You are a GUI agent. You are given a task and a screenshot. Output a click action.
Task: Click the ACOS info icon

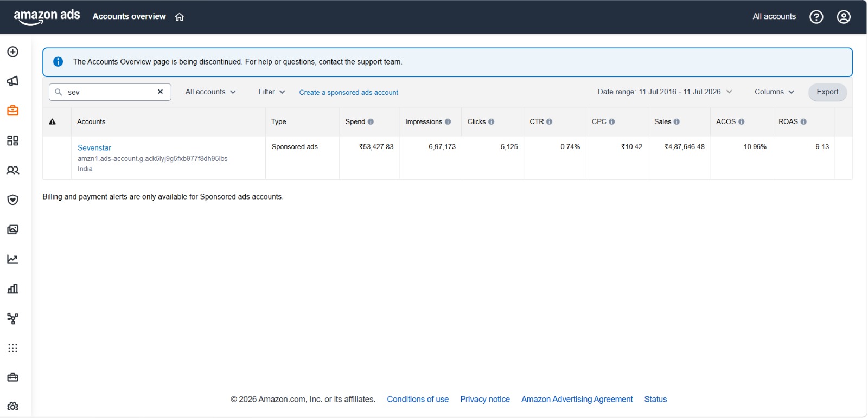pos(742,122)
